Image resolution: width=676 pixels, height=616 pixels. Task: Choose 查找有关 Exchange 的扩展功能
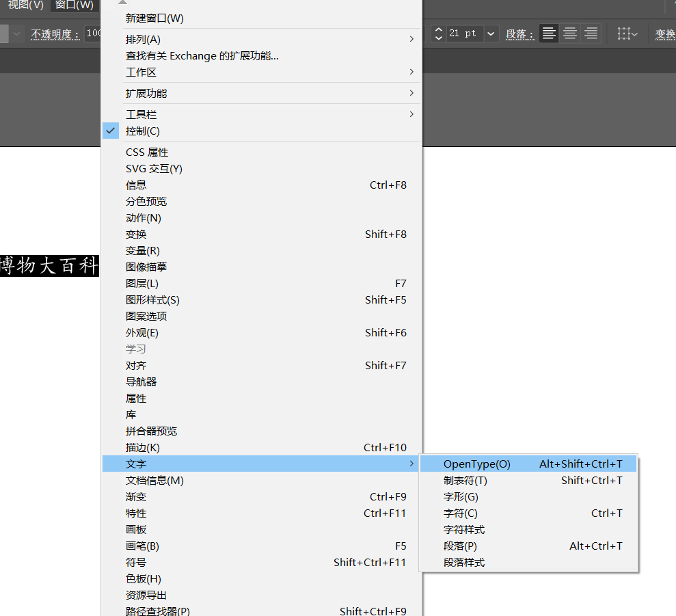(261, 55)
